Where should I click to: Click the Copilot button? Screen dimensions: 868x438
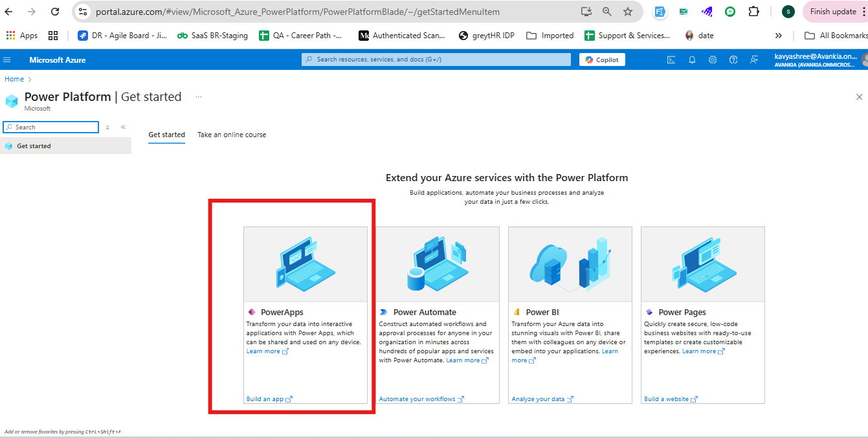click(602, 60)
